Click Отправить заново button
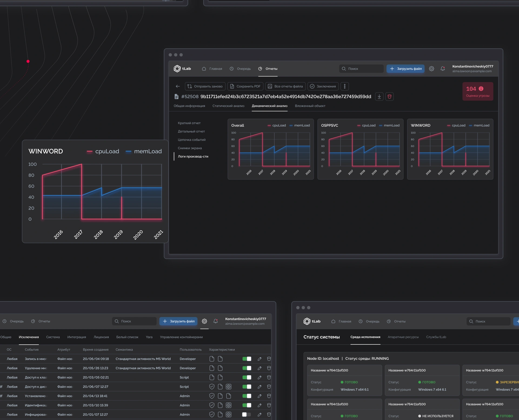 (205, 86)
